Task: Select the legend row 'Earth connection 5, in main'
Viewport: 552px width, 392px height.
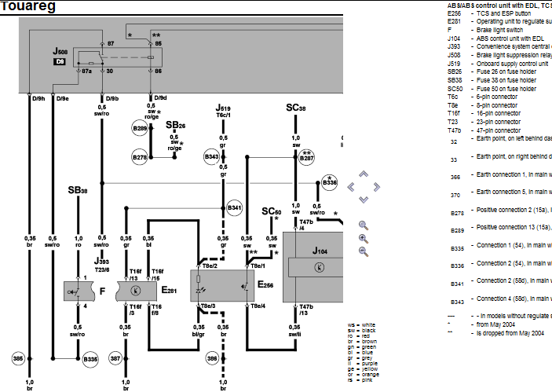Action: pos(501,192)
